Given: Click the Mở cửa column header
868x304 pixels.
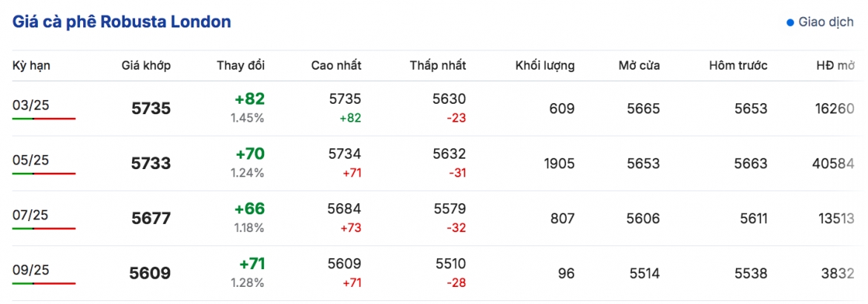Looking at the screenshot, I should (640, 65).
